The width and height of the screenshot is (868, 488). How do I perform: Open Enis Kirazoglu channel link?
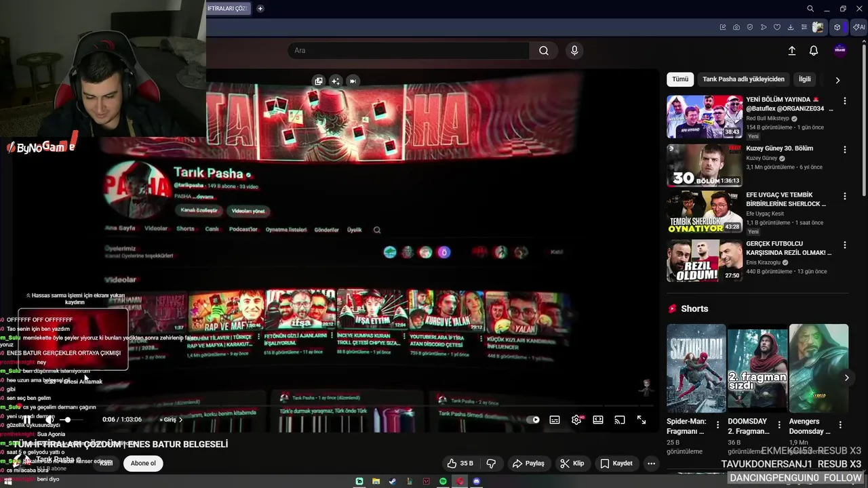pyautogui.click(x=764, y=262)
